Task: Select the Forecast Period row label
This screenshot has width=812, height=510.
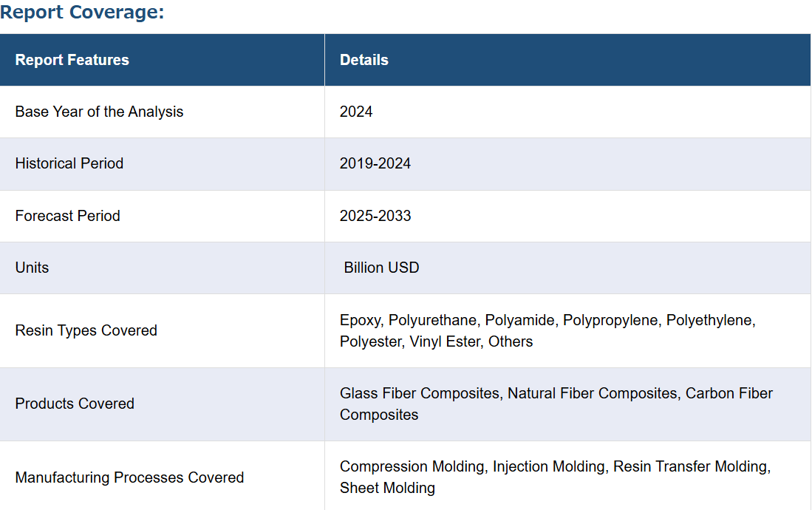Action: tap(67, 216)
